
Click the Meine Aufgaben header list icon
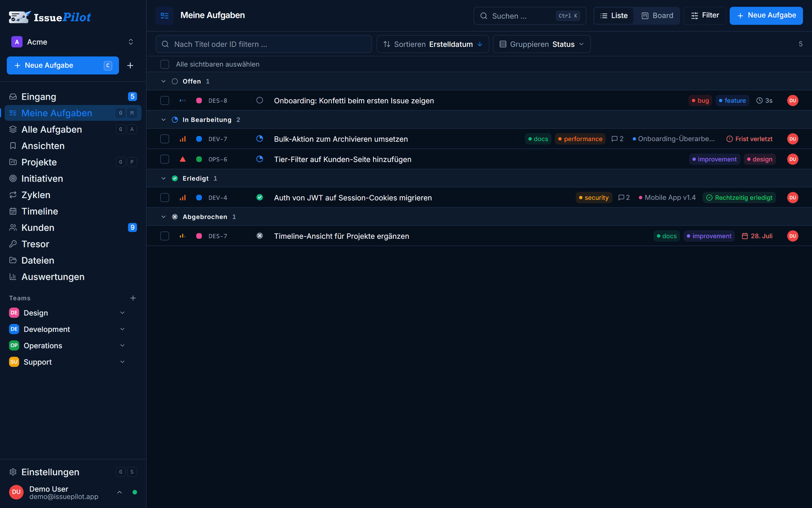tap(165, 16)
